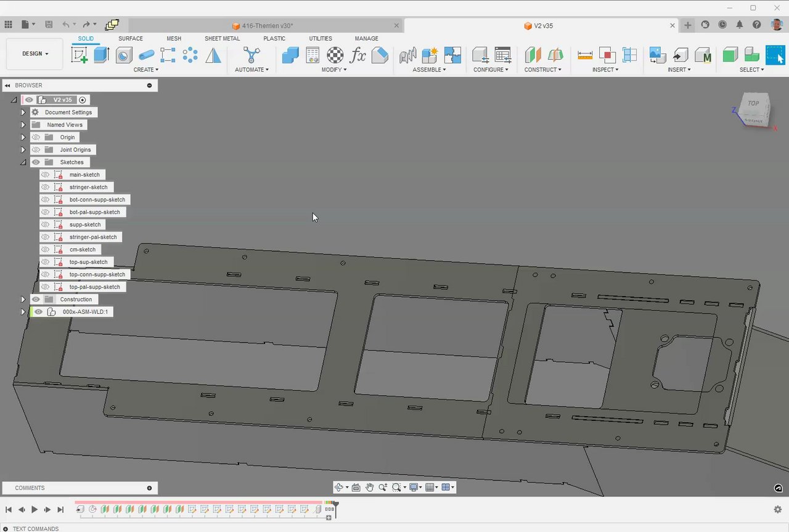
Task: Click the Automate tool icon
Action: [x=251, y=55]
